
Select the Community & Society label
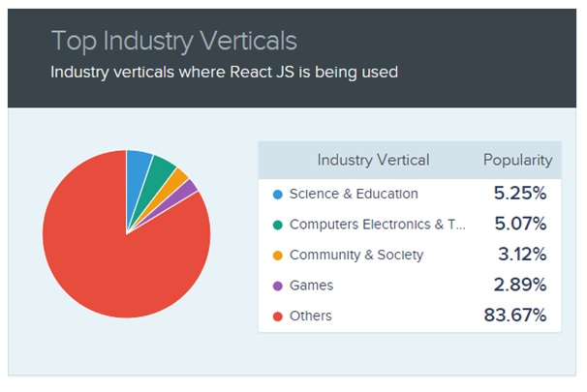pos(356,255)
